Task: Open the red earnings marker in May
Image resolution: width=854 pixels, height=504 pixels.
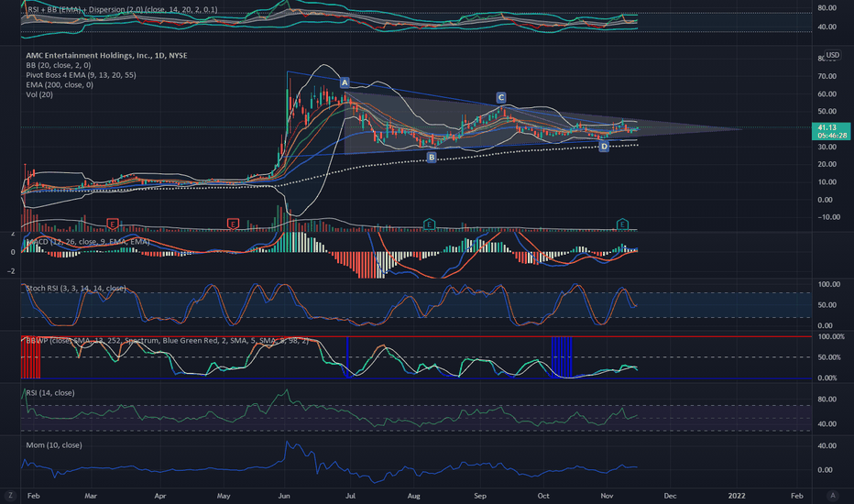Action: pos(233,224)
